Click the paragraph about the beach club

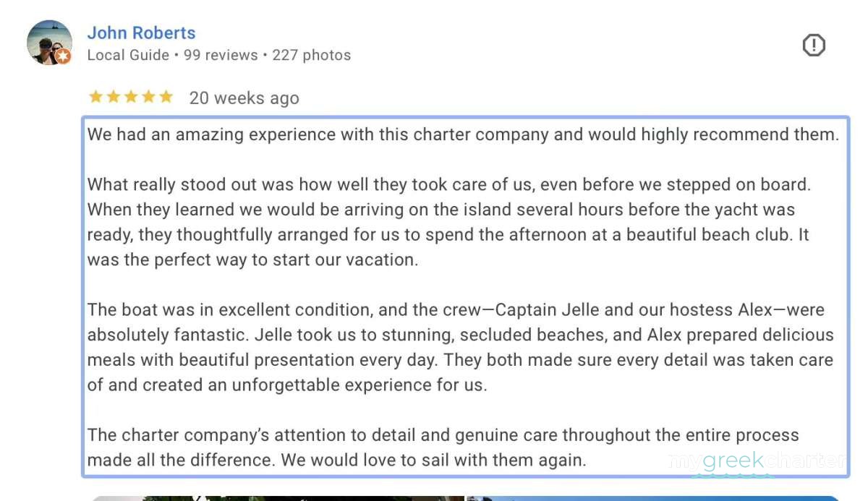(448, 223)
